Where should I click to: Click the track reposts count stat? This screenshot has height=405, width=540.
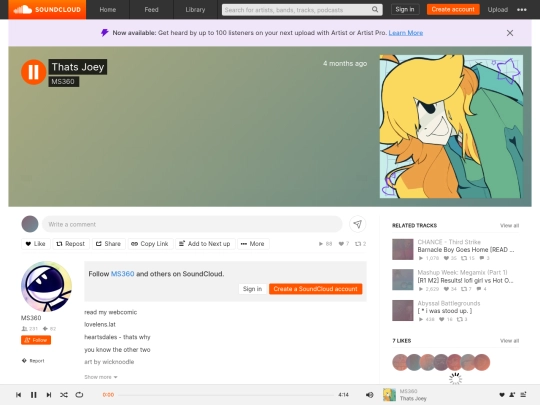[360, 244]
